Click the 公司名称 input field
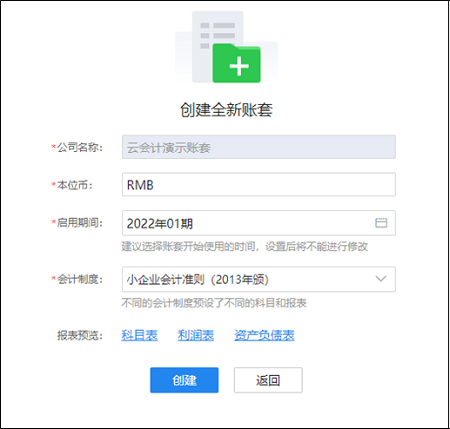The image size is (450, 429). (259, 147)
